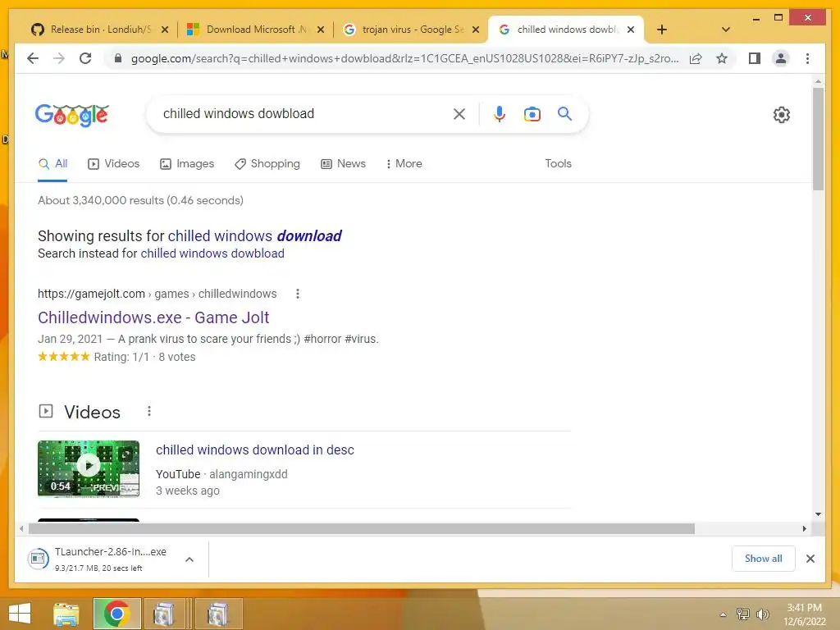This screenshot has width=840, height=630.
Task: Open corrected 'chilled windows download' link
Action: 254,235
